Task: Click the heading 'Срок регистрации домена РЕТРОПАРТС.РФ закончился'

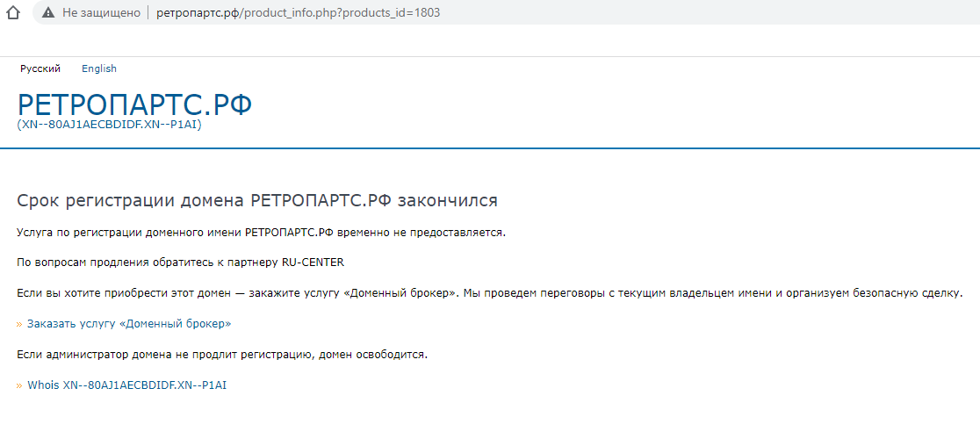Action: [257, 200]
